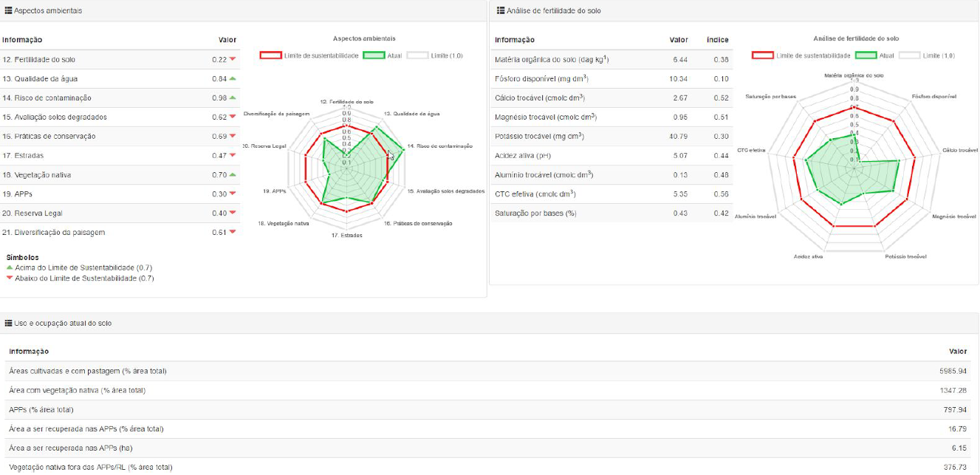Select the 'Uso e ocupação atual do solo' title
The width and height of the screenshot is (980, 475).
click(x=63, y=324)
